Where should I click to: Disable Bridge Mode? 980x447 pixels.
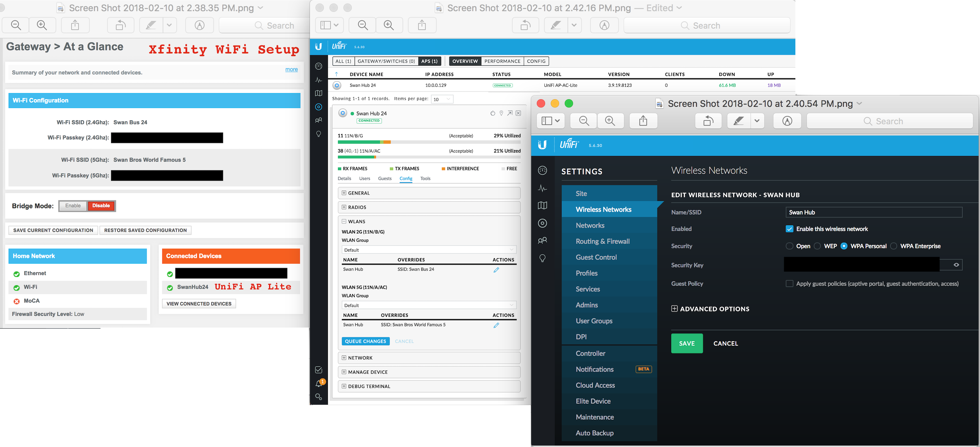click(x=101, y=206)
